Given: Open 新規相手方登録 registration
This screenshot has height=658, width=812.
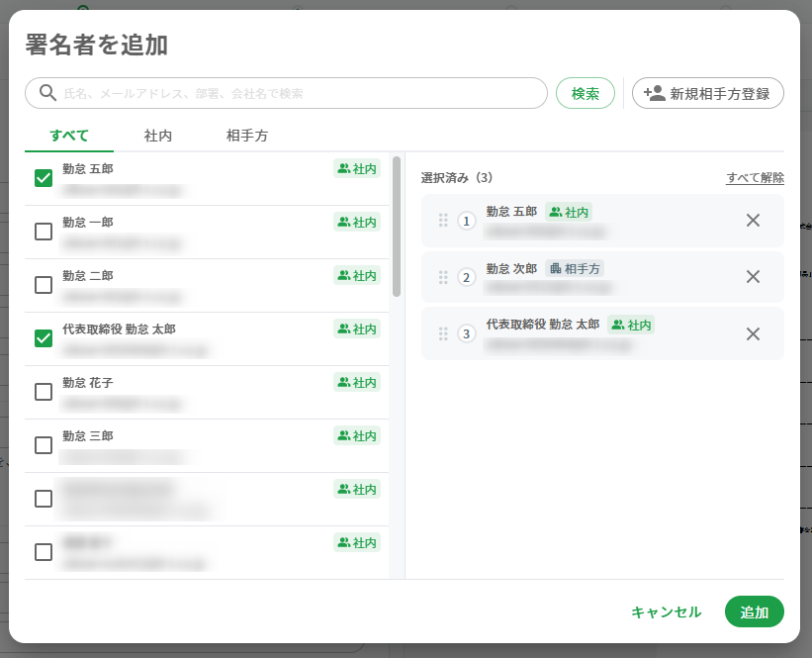Looking at the screenshot, I should click(x=708, y=93).
